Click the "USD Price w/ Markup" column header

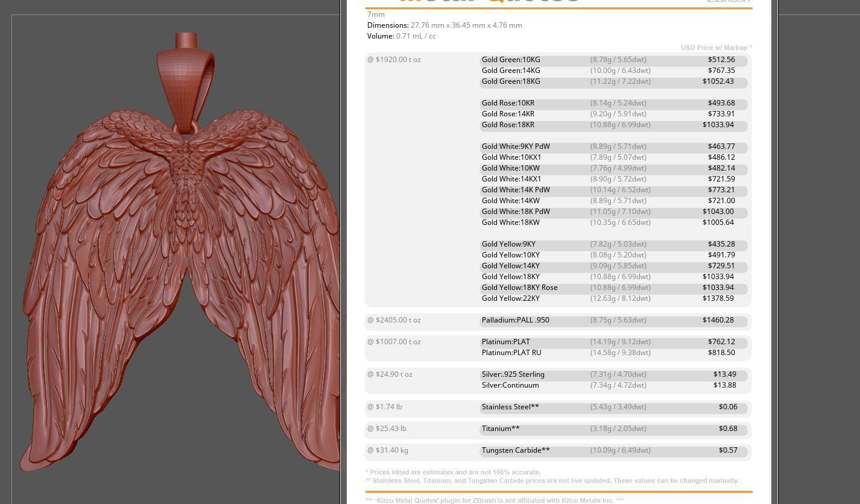716,48
